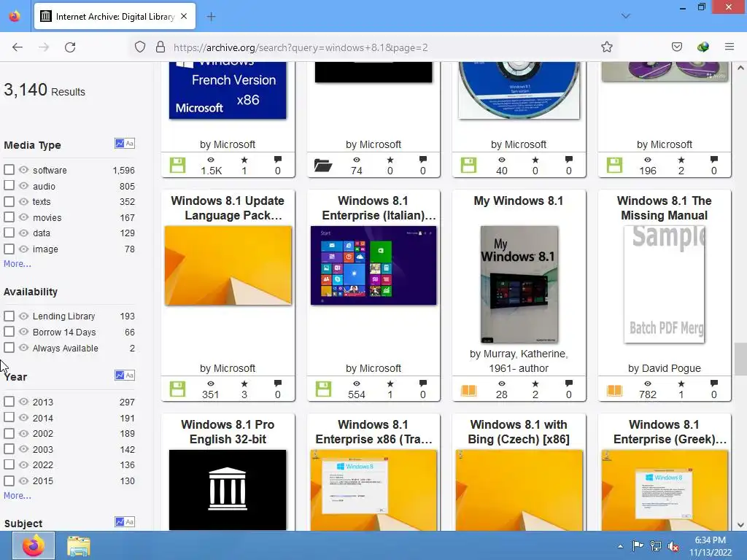Viewport: 747px width, 560px height.
Task: Click the Windows 8.1 Enterprise (Italian) start screen thumbnail
Action: click(x=373, y=265)
